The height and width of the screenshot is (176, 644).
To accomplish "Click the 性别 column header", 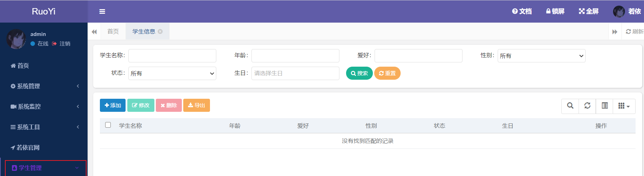I will point(371,126).
